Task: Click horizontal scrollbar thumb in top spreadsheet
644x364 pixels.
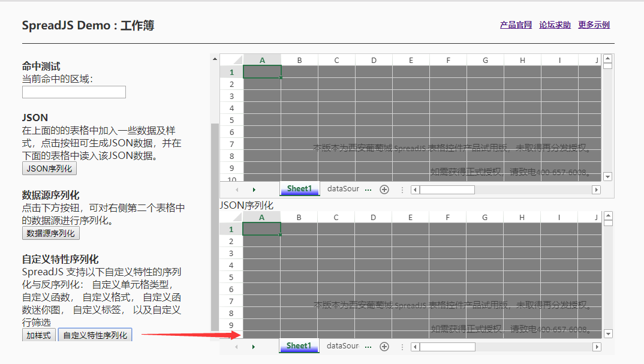Action: click(x=447, y=190)
